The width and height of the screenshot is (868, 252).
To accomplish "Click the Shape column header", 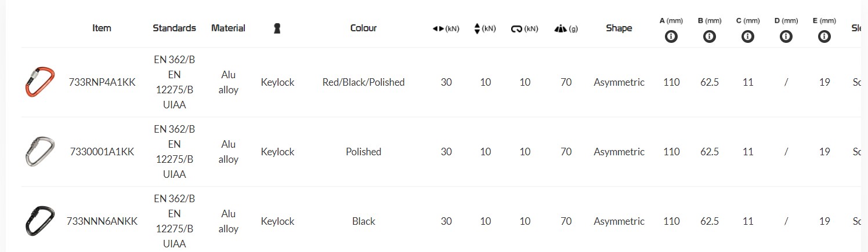I will click(x=619, y=28).
